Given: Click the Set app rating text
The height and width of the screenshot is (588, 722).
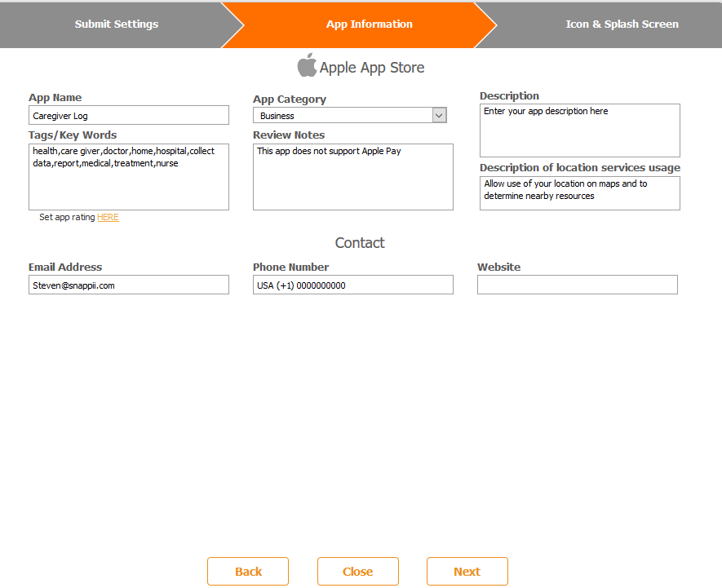Looking at the screenshot, I should (x=67, y=217).
